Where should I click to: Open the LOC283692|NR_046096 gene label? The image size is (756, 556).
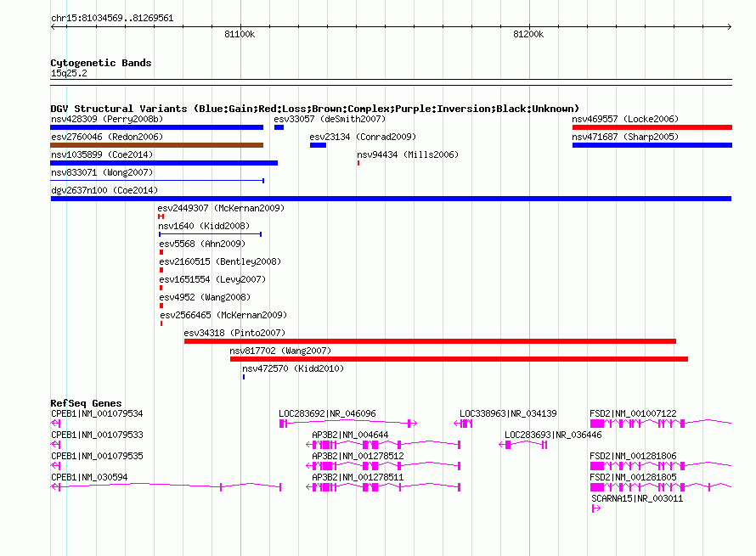click(327, 413)
